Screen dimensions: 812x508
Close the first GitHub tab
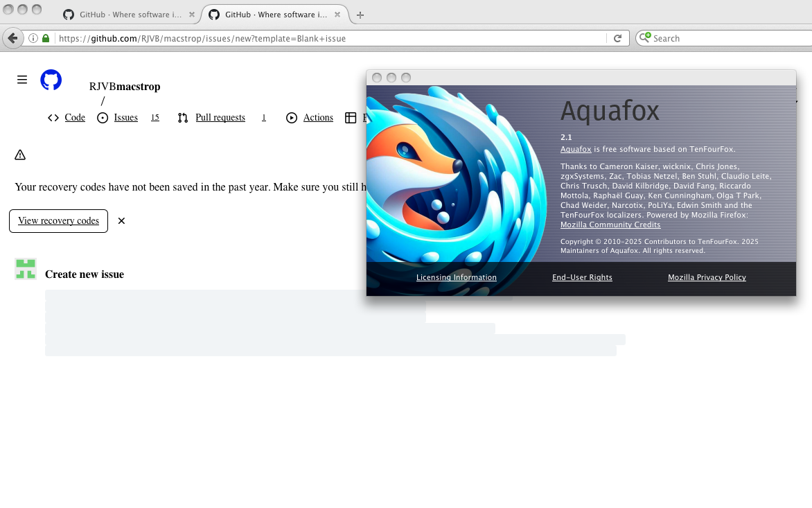pyautogui.click(x=192, y=15)
